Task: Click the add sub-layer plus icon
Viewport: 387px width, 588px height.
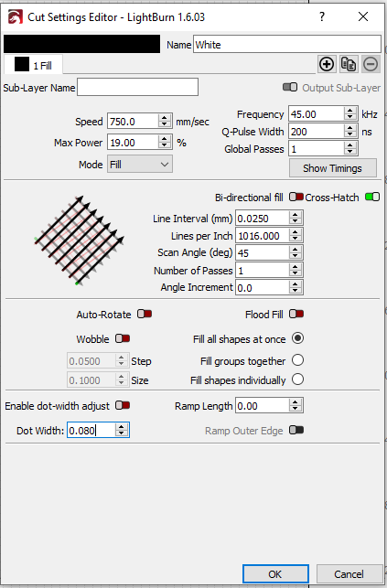Action: [x=327, y=64]
